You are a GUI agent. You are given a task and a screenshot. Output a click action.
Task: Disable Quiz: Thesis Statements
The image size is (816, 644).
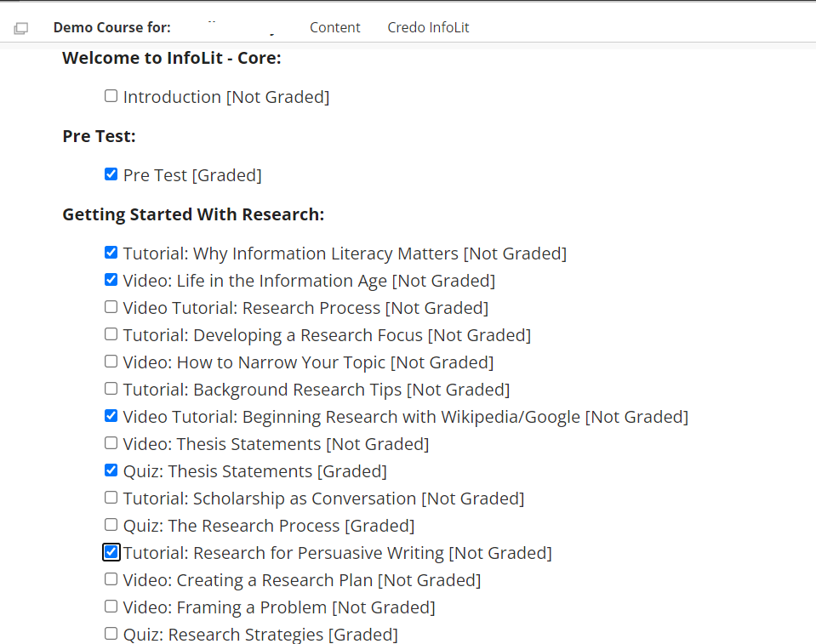click(x=111, y=470)
